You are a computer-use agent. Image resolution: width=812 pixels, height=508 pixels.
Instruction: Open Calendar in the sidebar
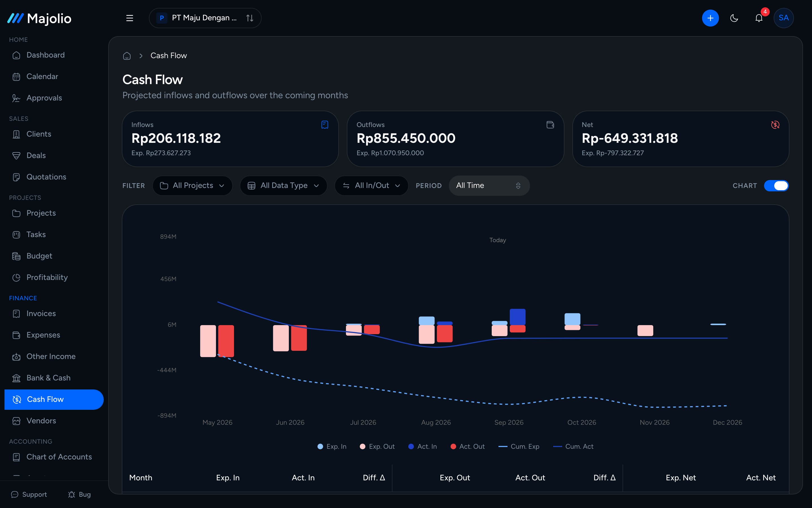click(54, 76)
